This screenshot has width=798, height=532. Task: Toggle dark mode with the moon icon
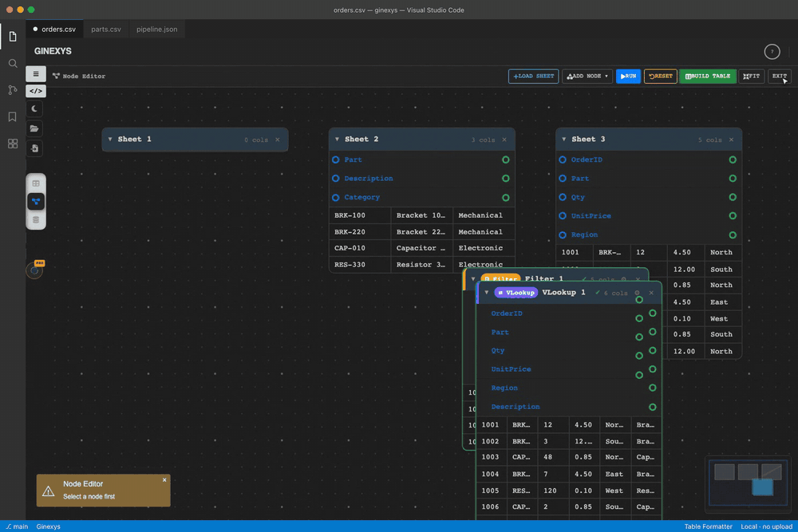pyautogui.click(x=34, y=108)
